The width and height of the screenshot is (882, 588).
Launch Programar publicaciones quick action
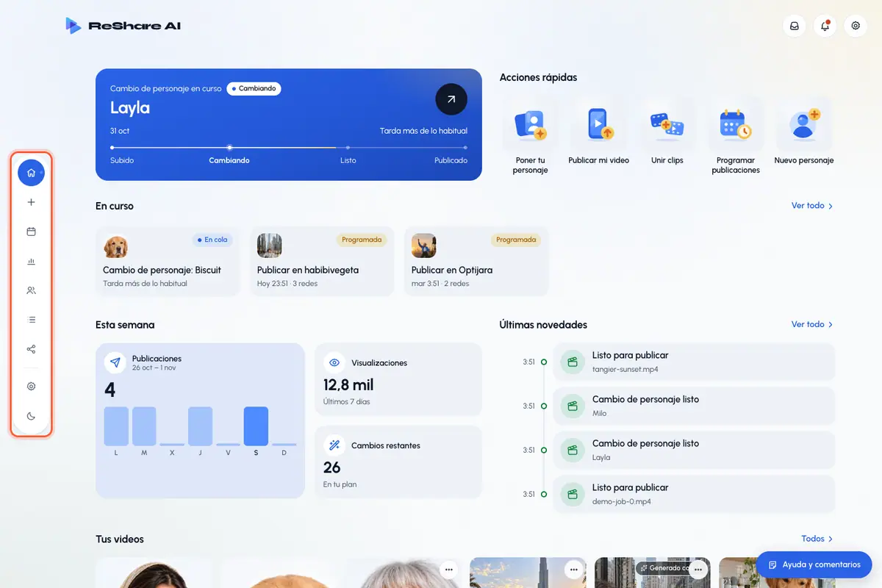tap(736, 137)
